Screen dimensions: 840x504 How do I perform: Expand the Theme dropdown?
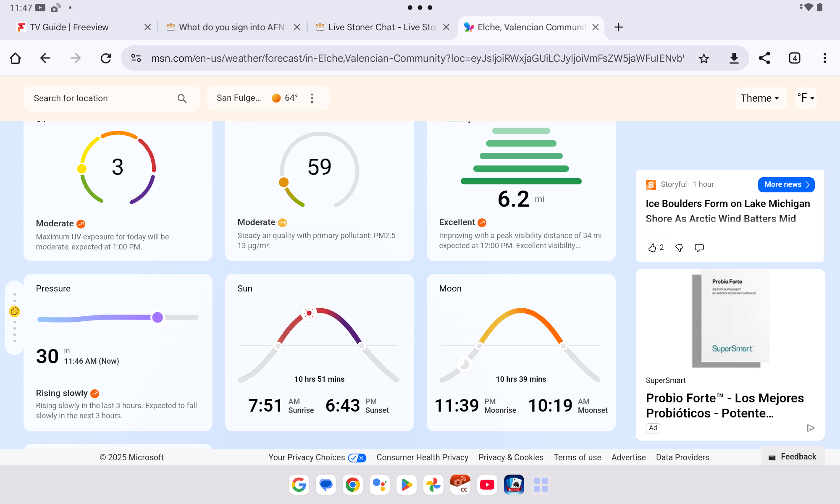tap(760, 98)
